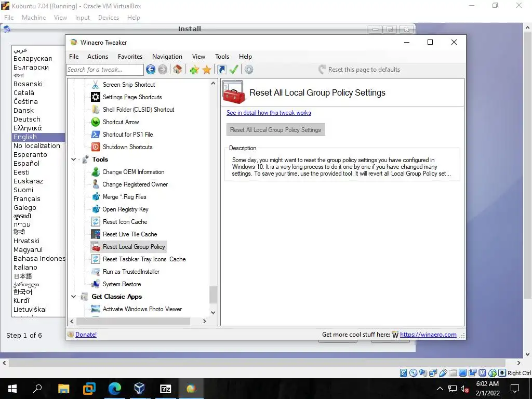Click the green checkmark toolbar icon

[234, 70]
